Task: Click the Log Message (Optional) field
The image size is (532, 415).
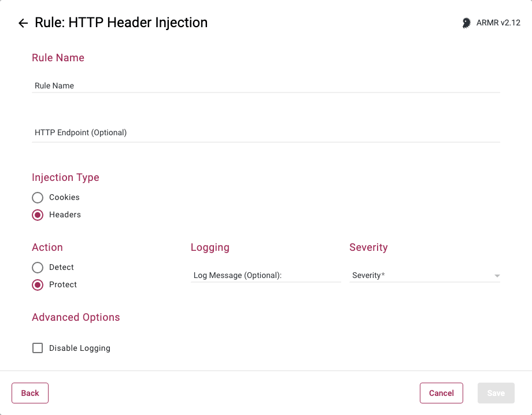Action: coord(265,276)
